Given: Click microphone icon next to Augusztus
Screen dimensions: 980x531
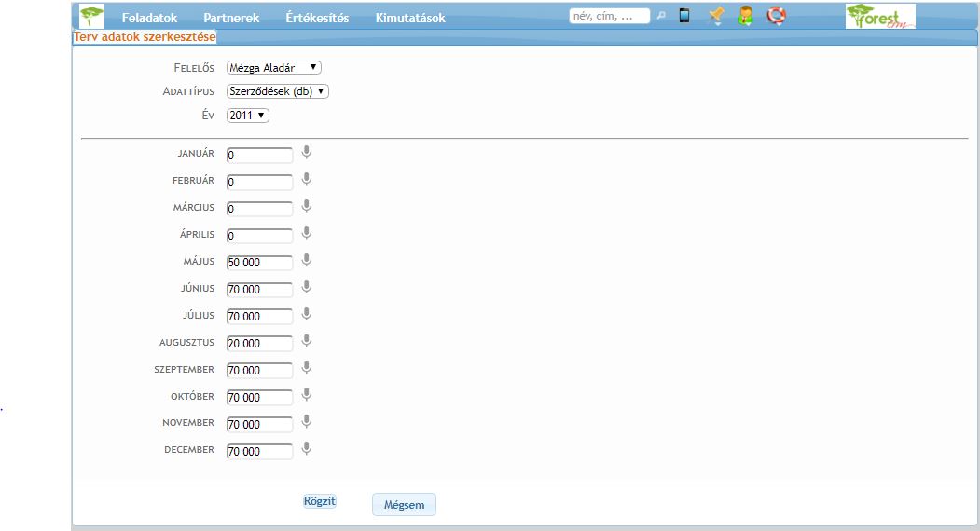Looking at the screenshot, I should click(x=306, y=342).
